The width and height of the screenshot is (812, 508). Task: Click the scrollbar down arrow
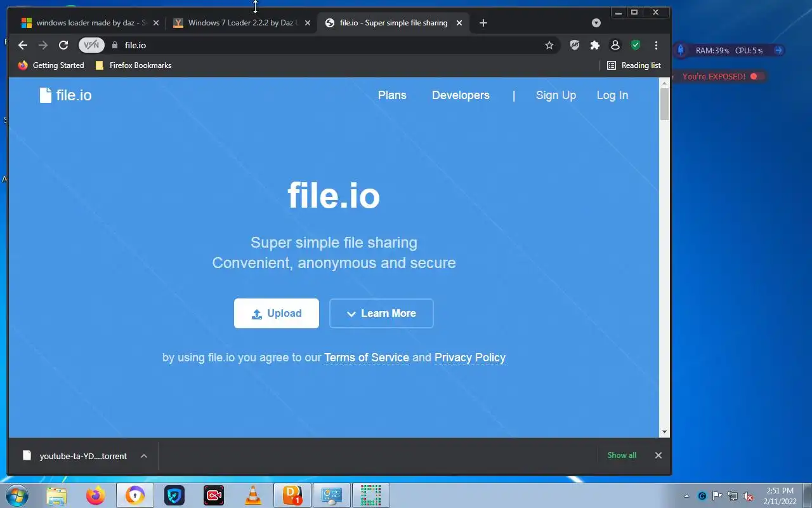coord(665,432)
